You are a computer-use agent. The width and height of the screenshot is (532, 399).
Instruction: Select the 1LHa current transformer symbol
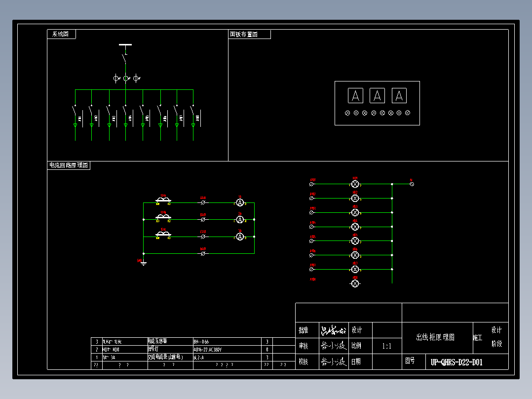(x=163, y=200)
